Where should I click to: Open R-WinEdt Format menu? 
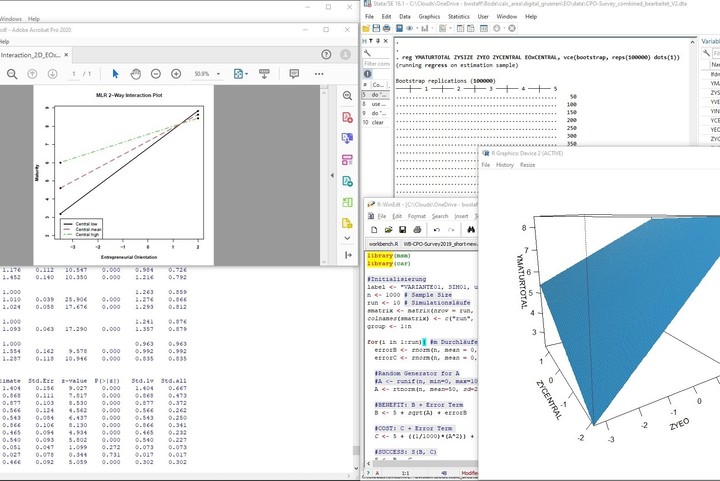[416, 216]
